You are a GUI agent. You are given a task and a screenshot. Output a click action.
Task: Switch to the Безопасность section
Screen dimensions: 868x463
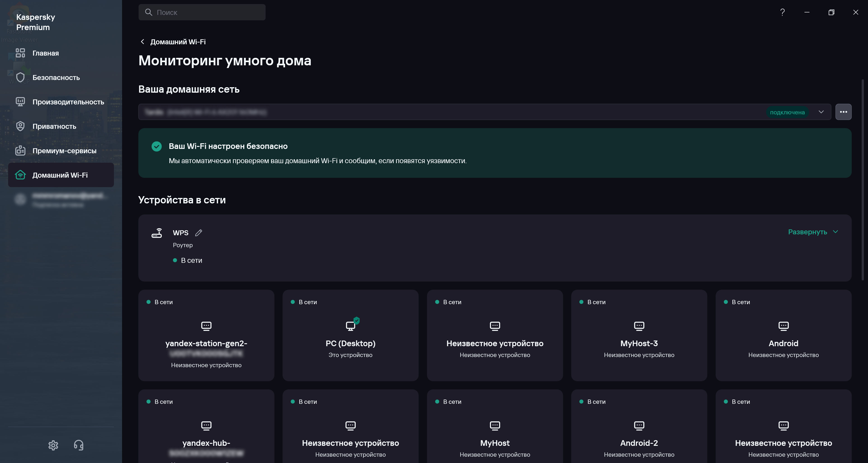56,78
